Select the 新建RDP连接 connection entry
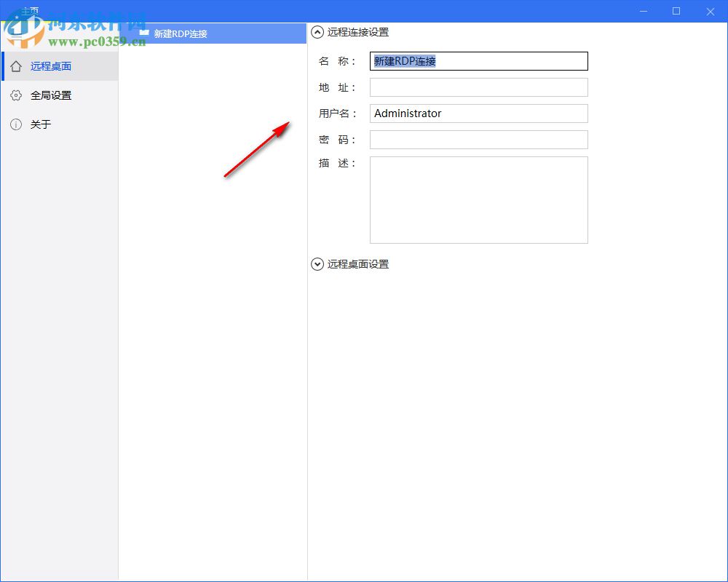This screenshot has height=582, width=728. 182,33
